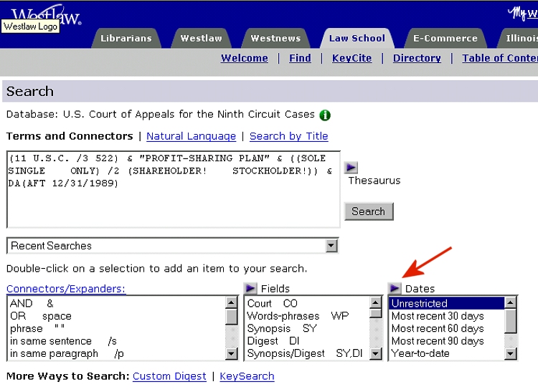
Task: Select Most recent 60 days
Action: coord(446,328)
